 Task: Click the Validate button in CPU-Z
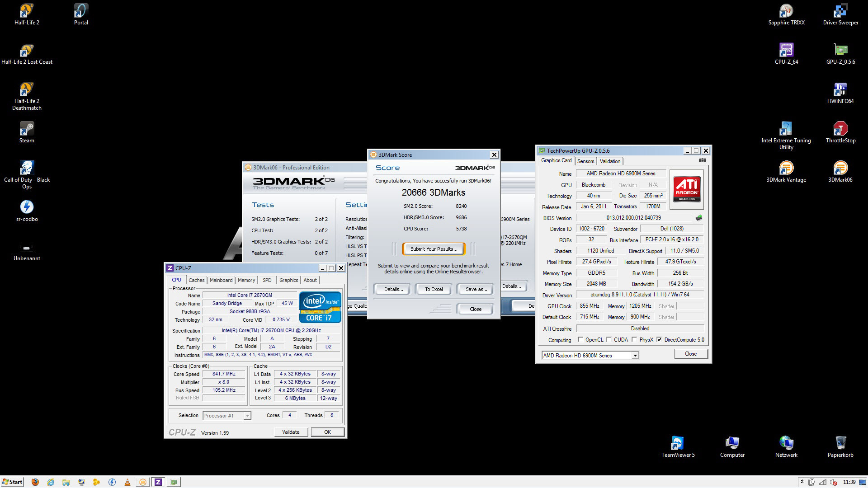(x=291, y=432)
